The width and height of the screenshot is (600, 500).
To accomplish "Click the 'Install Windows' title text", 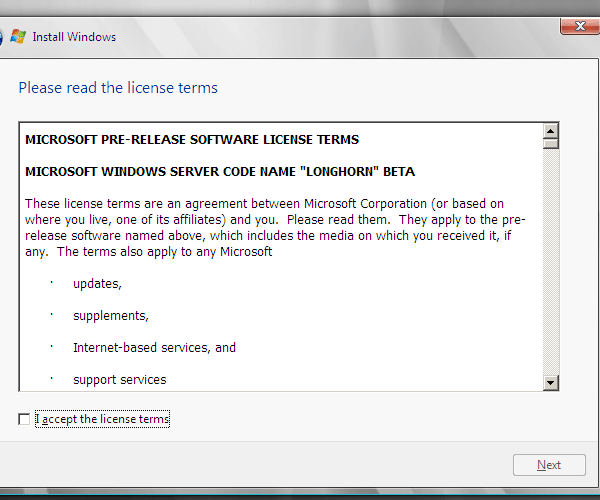I will pos(74,37).
